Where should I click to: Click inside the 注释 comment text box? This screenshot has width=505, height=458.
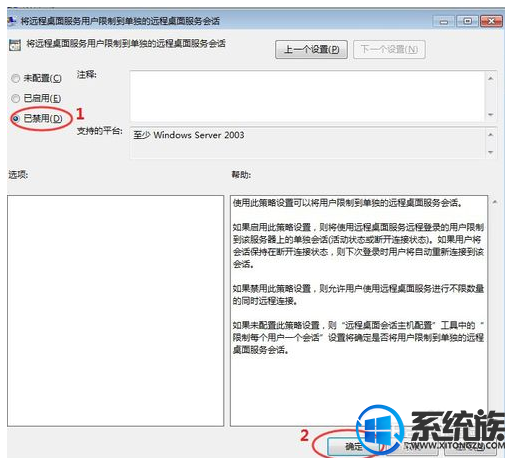point(307,96)
